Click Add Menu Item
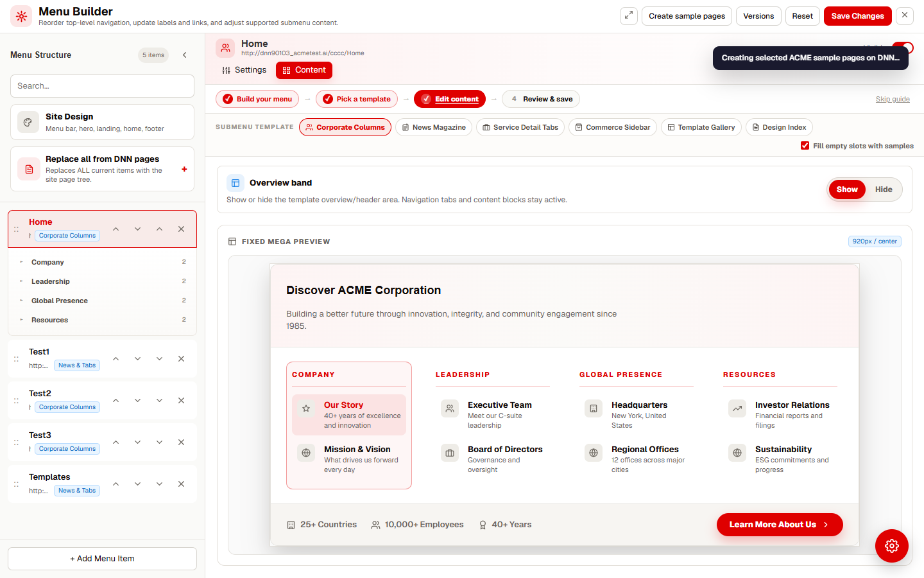The image size is (924, 578). point(102,559)
